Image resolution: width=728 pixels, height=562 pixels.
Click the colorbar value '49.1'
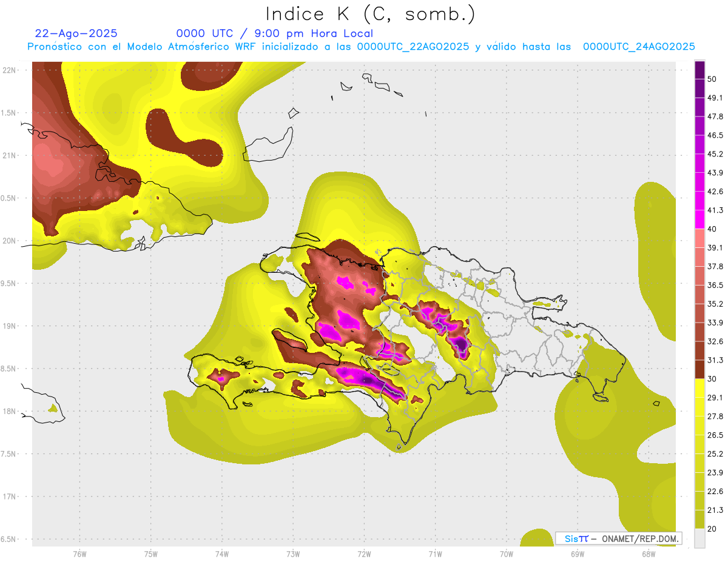715,98
